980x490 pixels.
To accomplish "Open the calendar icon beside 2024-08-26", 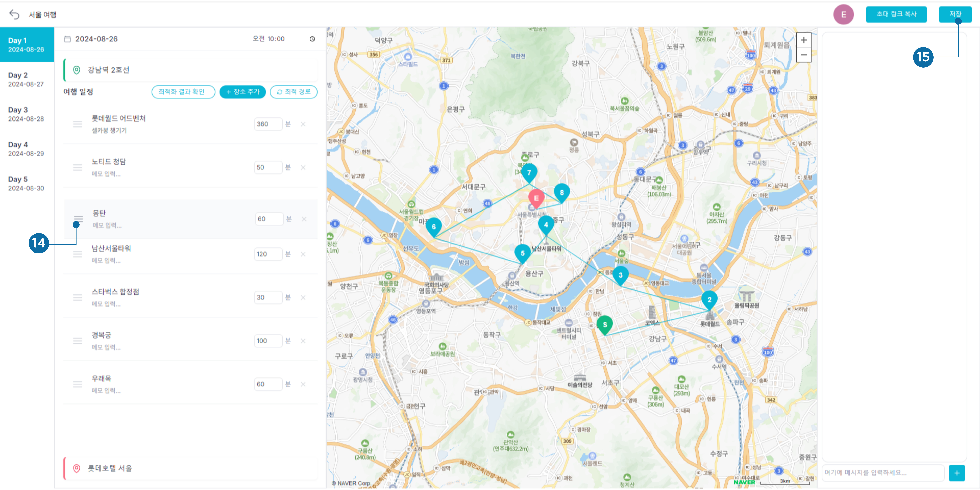I will pos(67,39).
